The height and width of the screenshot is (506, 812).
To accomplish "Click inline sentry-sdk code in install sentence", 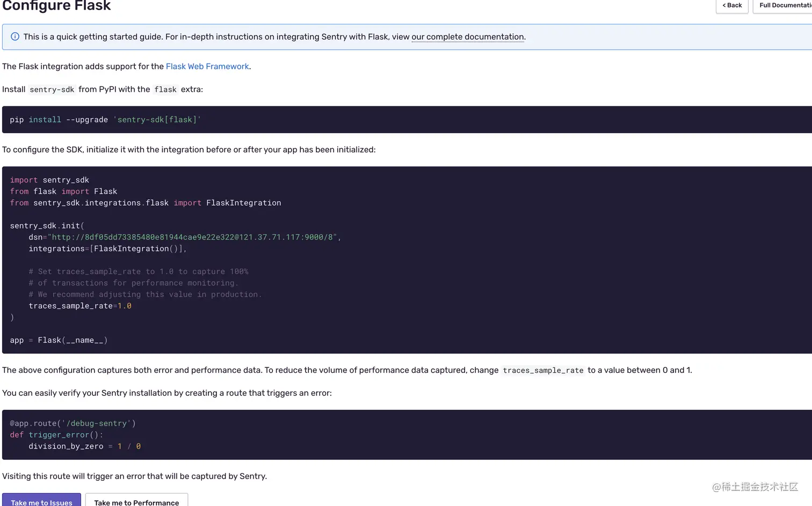I will click(52, 89).
